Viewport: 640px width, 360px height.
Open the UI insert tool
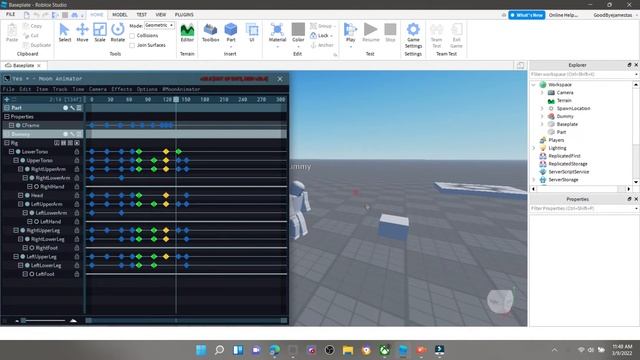(252, 33)
